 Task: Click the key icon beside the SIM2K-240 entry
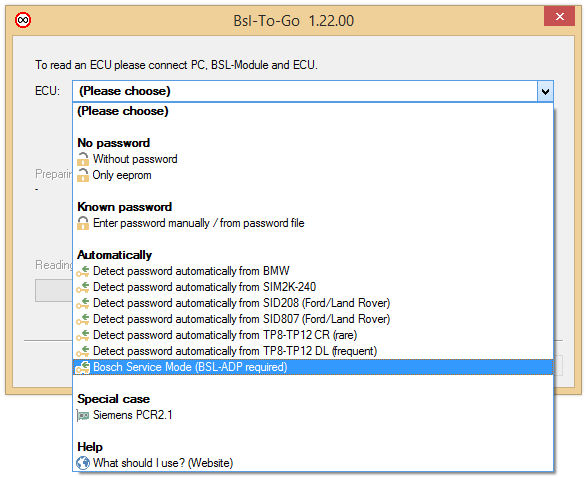[83, 287]
